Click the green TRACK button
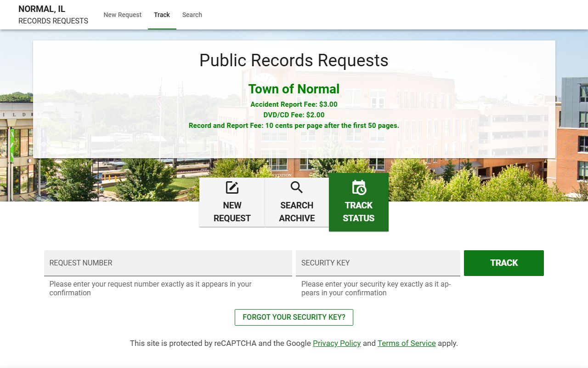Screen dimensions: 588x368 (x=504, y=263)
